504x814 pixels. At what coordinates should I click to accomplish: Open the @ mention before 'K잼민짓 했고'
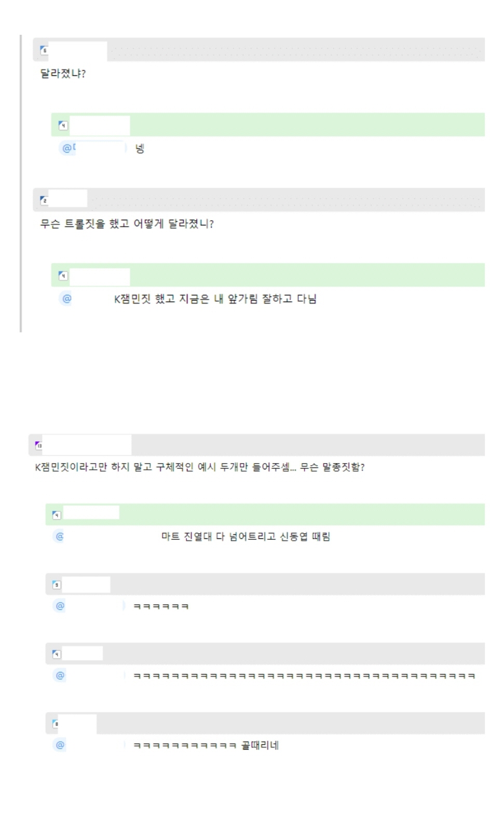point(67,299)
